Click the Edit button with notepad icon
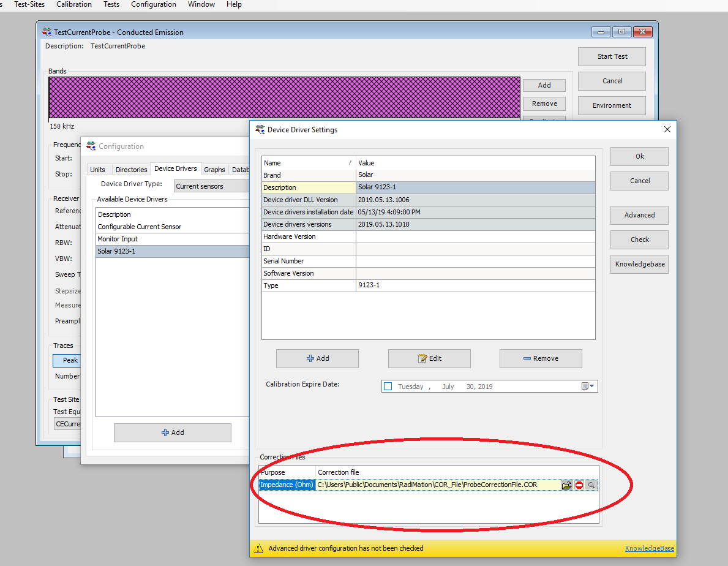 coord(429,358)
